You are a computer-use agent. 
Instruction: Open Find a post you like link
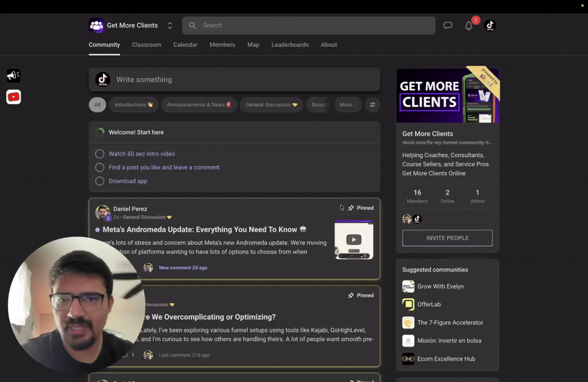164,167
